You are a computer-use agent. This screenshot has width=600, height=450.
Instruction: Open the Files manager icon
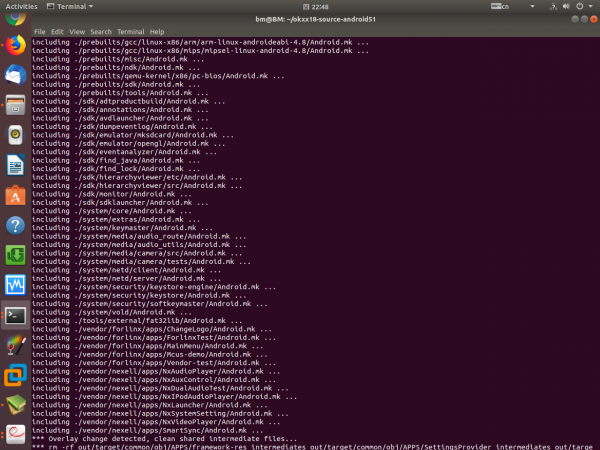coord(15,104)
